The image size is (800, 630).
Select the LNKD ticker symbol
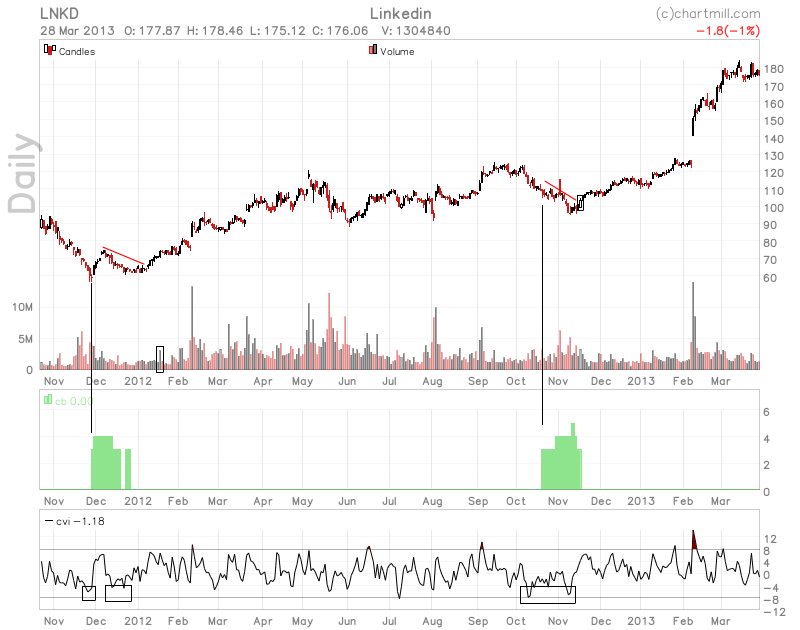60,14
